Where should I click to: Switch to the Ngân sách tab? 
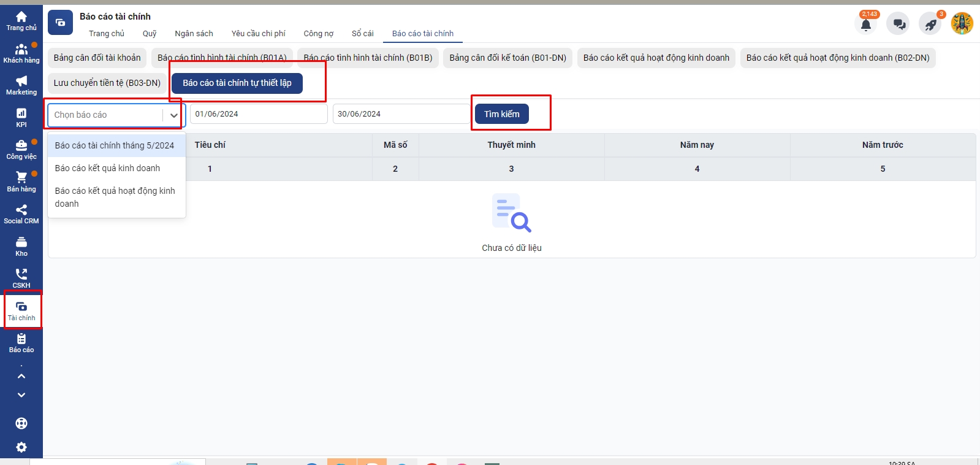click(194, 34)
